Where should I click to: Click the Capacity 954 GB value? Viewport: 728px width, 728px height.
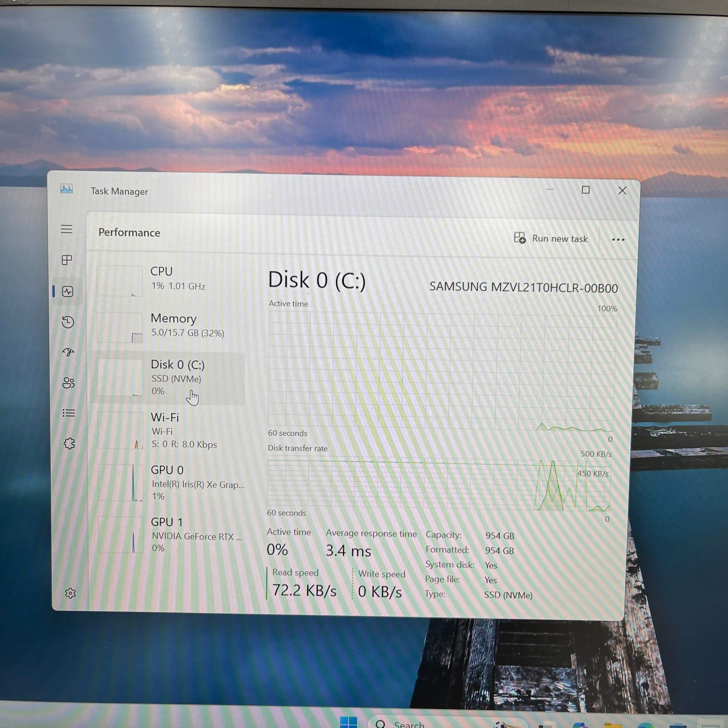500,536
